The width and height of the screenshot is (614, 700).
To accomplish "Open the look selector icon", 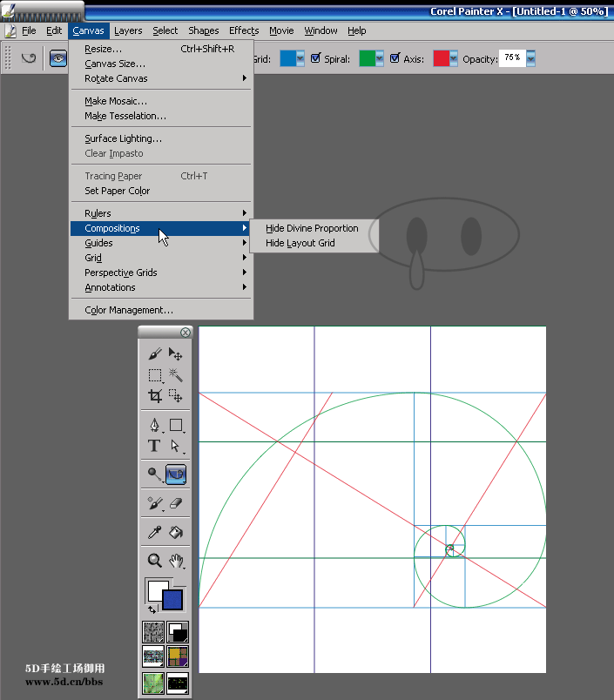I will [x=153, y=683].
